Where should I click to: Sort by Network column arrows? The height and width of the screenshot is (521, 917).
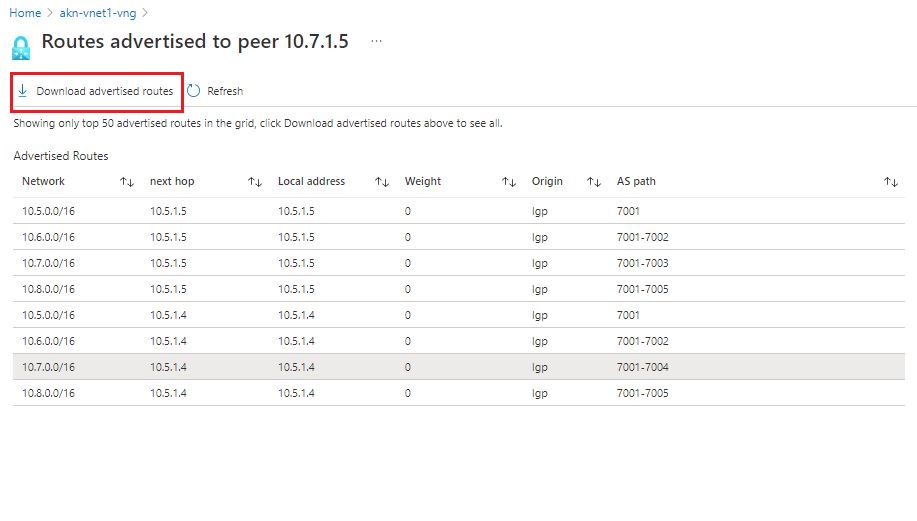pyautogui.click(x=127, y=182)
